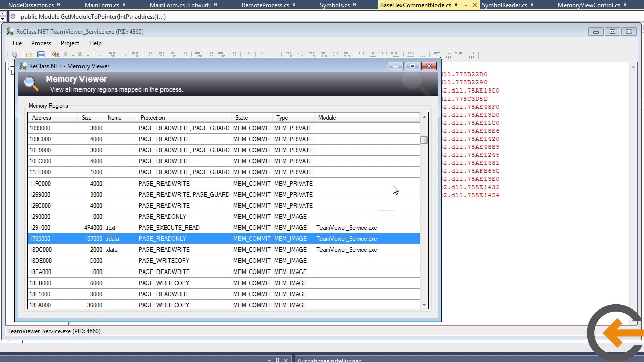Sort regions by the Name column header
Viewport: 644px width, 362px height.
121,118
